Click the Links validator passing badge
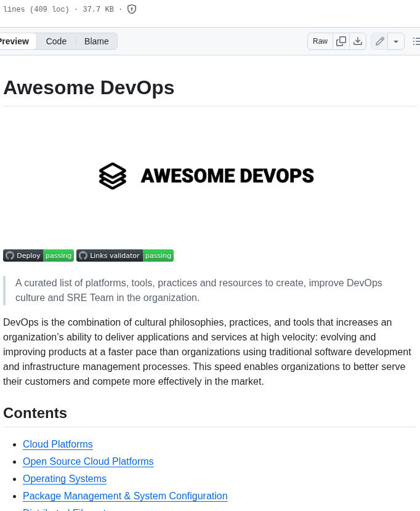The width and height of the screenshot is (420, 511). coord(125,255)
